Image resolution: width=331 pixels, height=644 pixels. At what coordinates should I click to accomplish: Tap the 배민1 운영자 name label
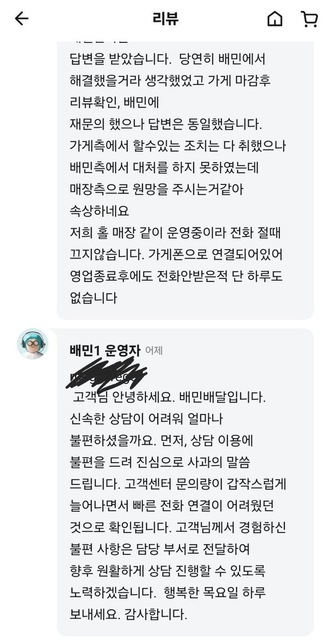click(105, 350)
